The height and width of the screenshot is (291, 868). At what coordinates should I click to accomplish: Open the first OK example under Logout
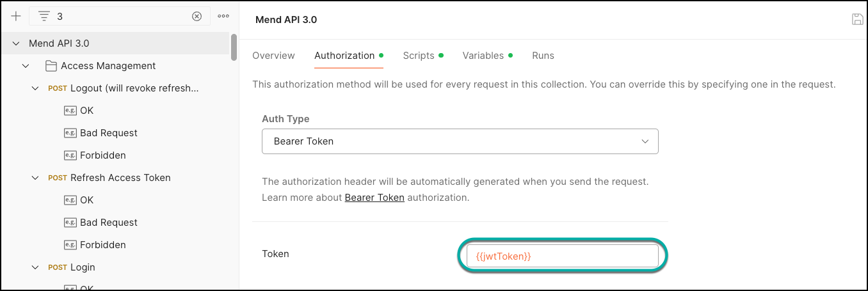click(86, 111)
